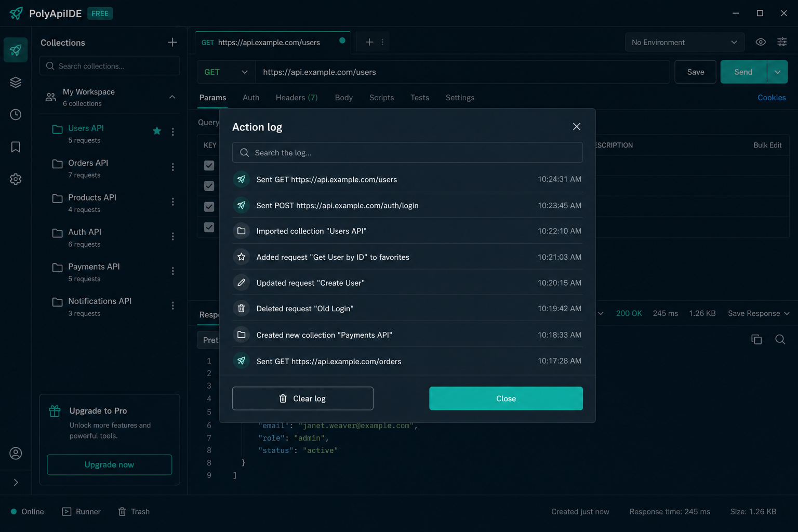The width and height of the screenshot is (798, 532).
Task: Open more options for Orders API
Action: (x=173, y=167)
